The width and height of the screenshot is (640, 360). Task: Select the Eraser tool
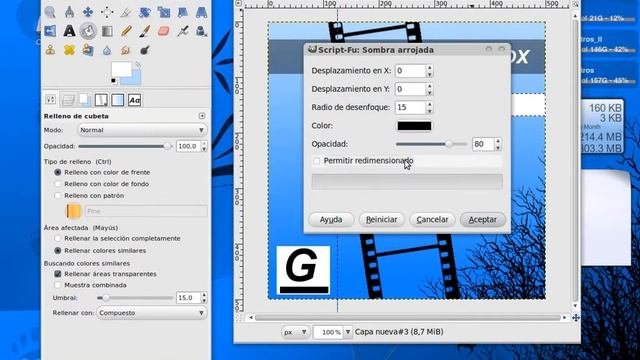(x=164, y=31)
